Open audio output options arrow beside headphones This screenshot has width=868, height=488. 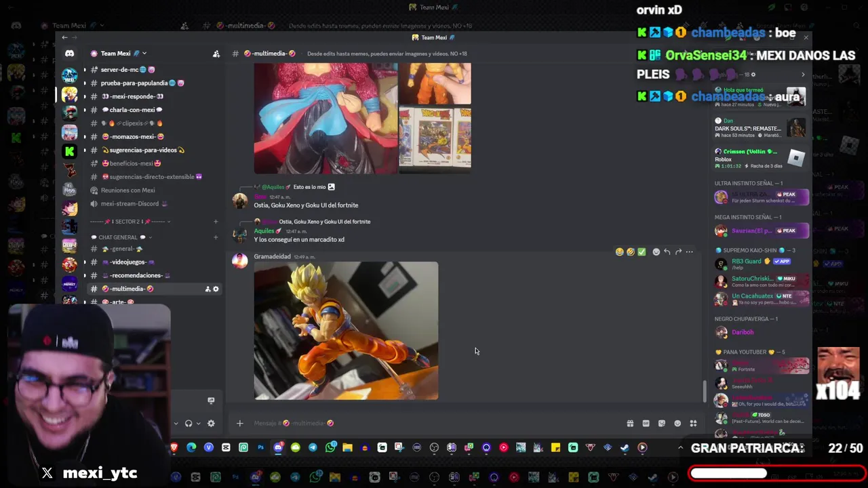pyautogui.click(x=198, y=424)
